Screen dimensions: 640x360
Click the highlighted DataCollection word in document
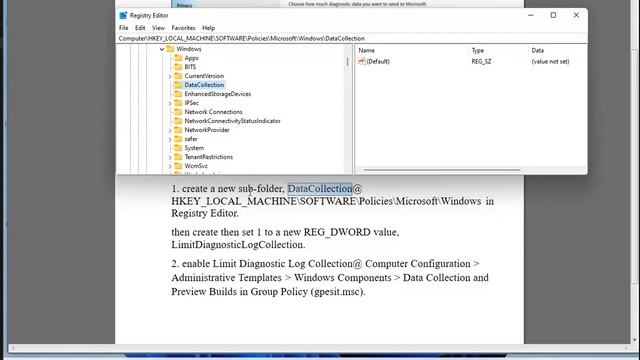click(320, 189)
